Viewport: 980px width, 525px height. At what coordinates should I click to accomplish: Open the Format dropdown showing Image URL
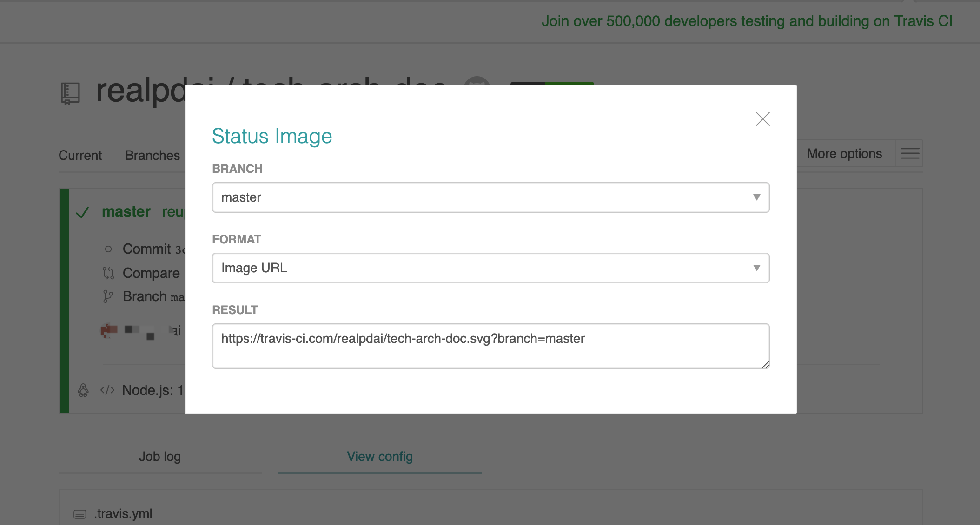tap(490, 268)
